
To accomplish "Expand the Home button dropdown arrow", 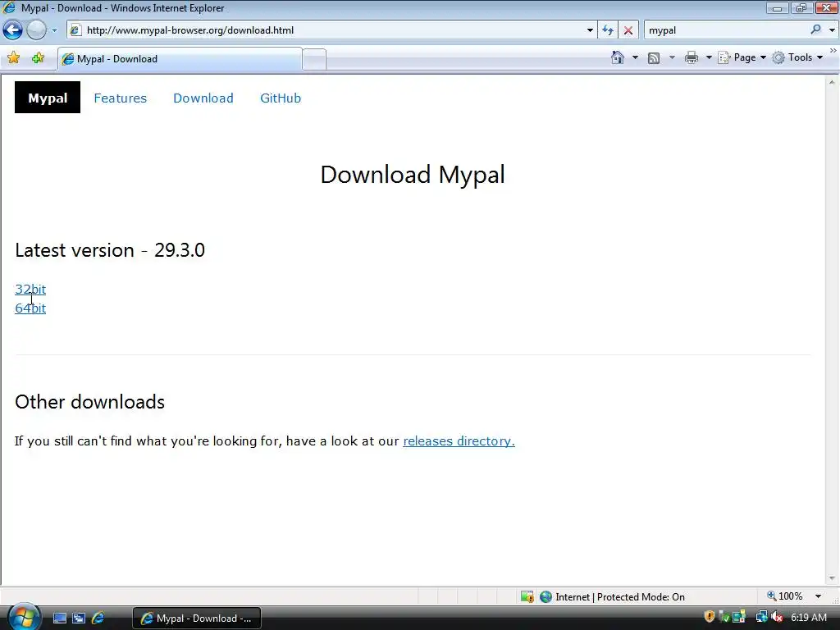I will tap(636, 57).
